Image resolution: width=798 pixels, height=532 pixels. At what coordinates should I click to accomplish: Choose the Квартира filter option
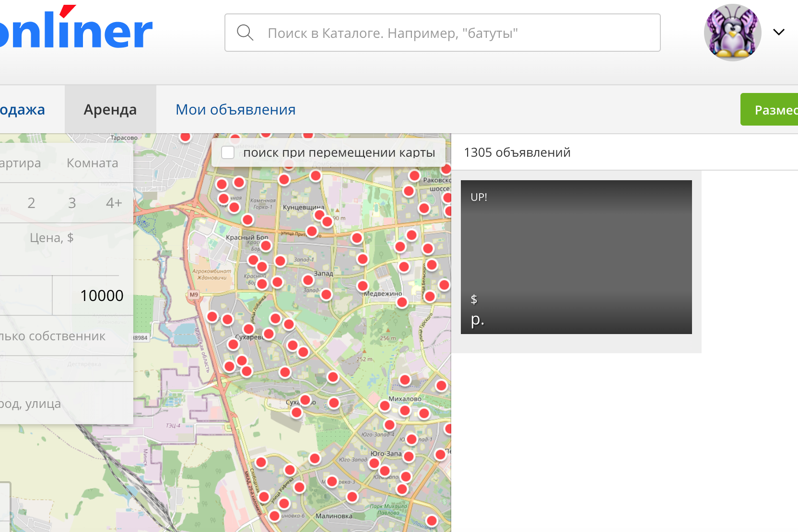(x=20, y=163)
